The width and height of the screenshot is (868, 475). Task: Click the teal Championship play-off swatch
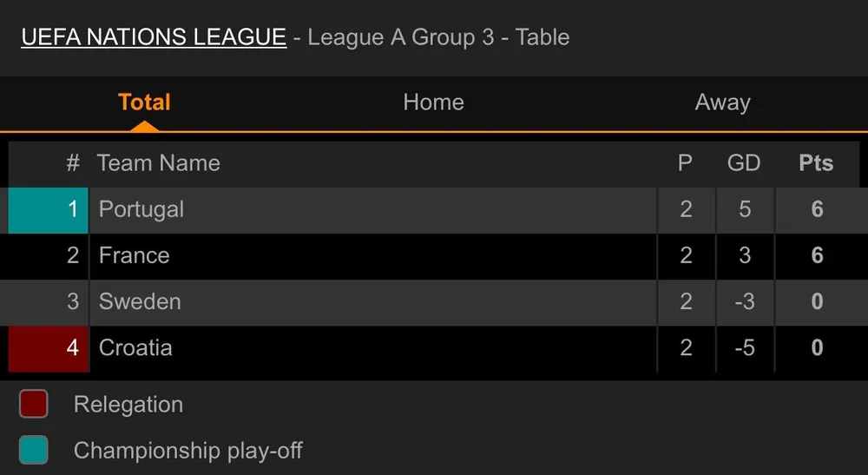(34, 450)
